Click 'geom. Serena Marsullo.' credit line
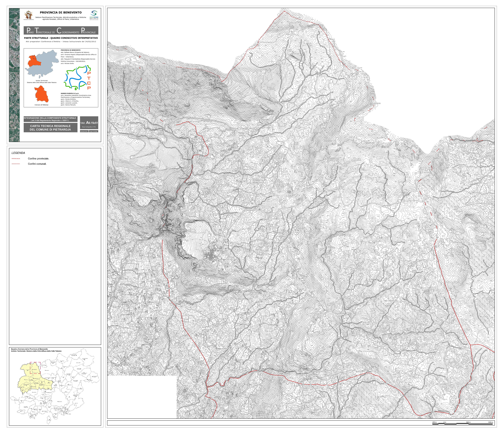The width and height of the screenshot is (504, 434). [x=68, y=105]
